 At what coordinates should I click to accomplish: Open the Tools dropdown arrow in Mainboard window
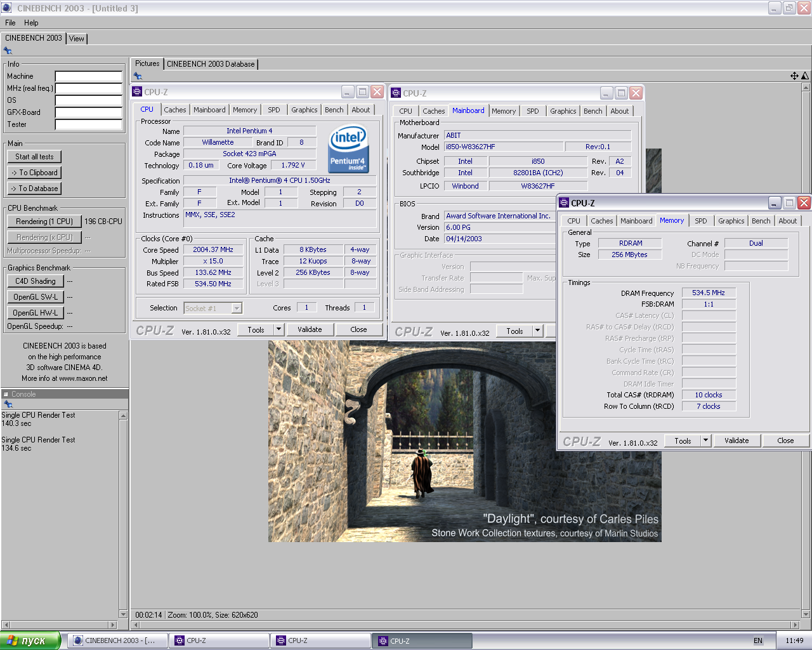tap(538, 331)
